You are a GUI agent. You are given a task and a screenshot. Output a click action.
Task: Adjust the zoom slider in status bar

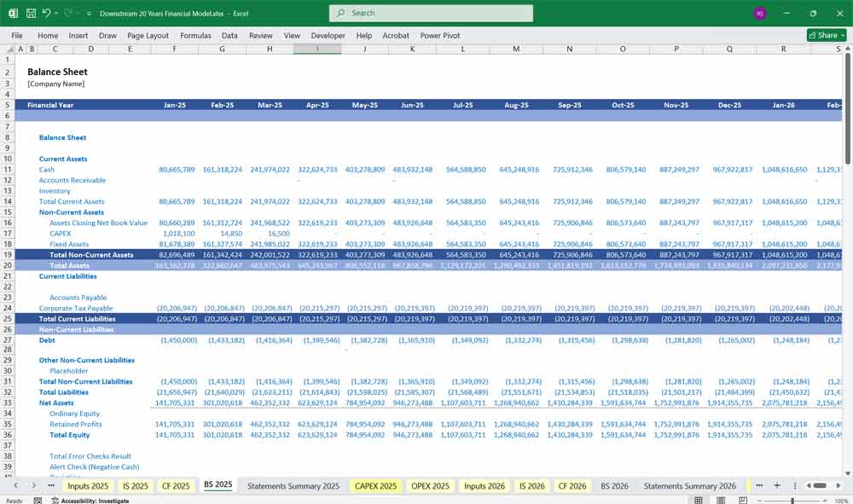click(x=792, y=501)
